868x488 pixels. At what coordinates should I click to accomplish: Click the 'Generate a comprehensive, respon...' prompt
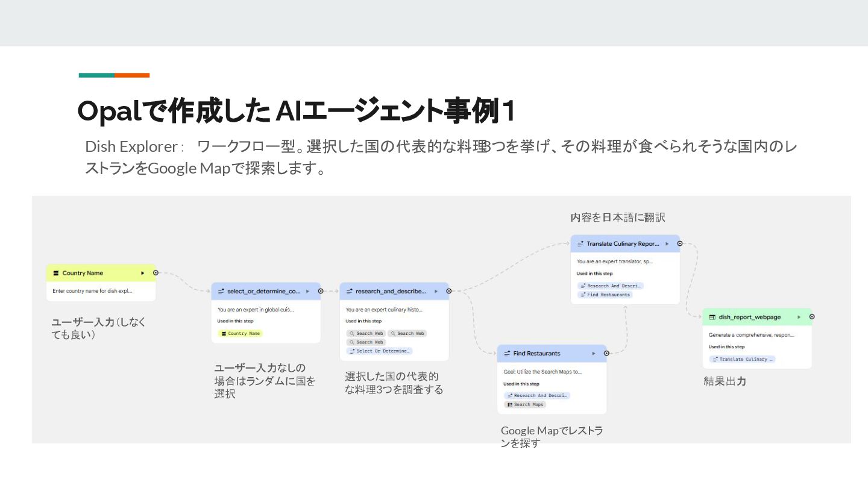click(751, 334)
